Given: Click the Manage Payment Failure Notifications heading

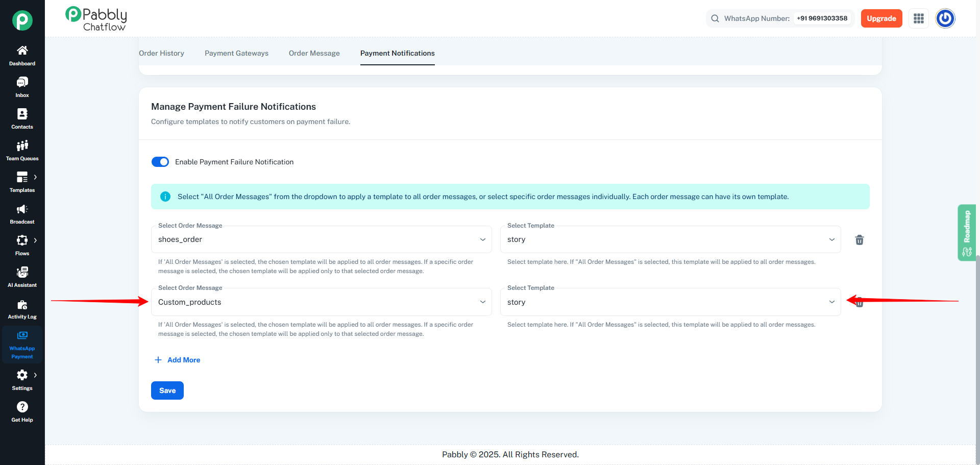Looking at the screenshot, I should (x=233, y=107).
